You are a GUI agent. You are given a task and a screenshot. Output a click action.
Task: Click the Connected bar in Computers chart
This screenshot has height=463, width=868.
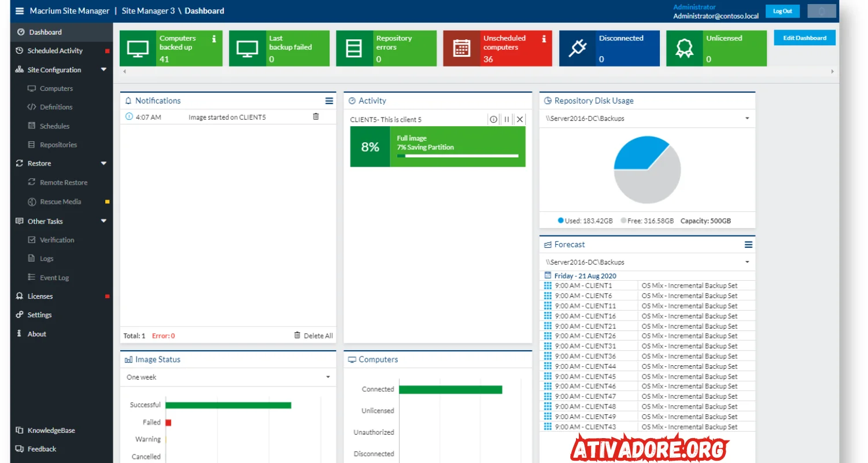(450, 389)
